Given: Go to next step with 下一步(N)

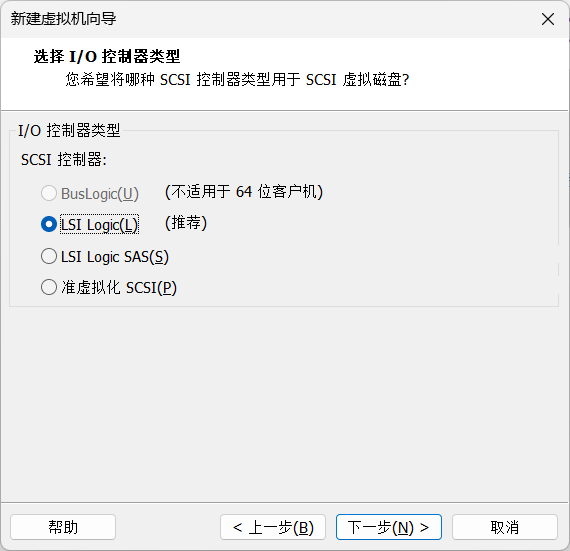Looking at the screenshot, I should pyautogui.click(x=389, y=527).
